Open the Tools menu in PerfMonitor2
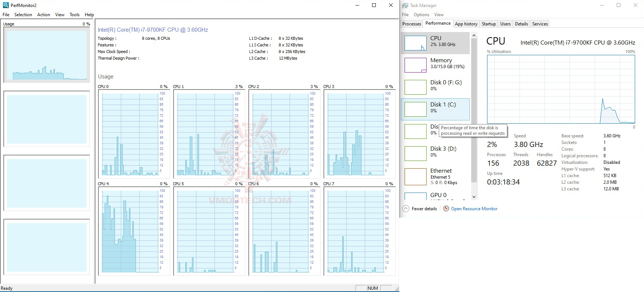Screen dimensions: 644x292 pos(74,15)
